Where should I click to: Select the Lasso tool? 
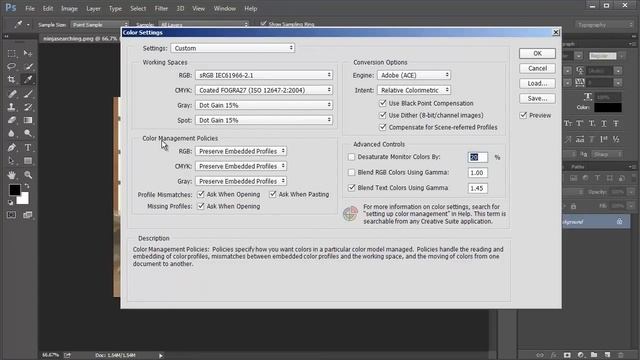[x=11, y=66]
